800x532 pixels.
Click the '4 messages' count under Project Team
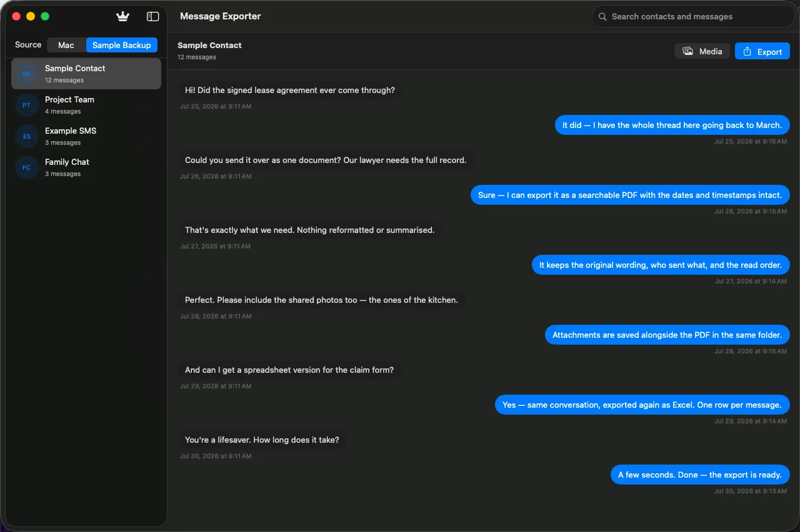(x=62, y=111)
